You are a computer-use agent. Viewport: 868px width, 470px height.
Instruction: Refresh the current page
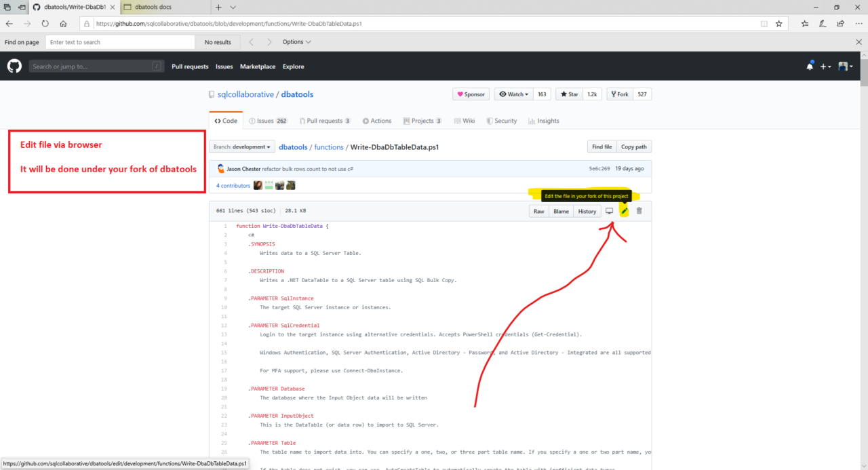pyautogui.click(x=45, y=23)
